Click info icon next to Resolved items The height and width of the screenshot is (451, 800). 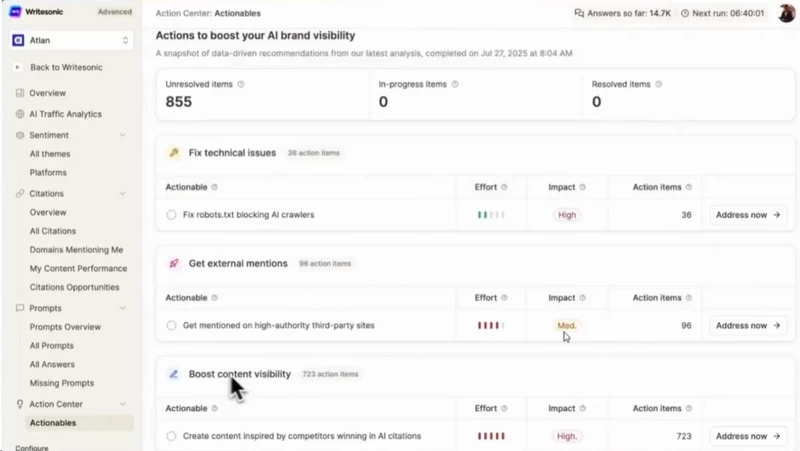pos(659,84)
